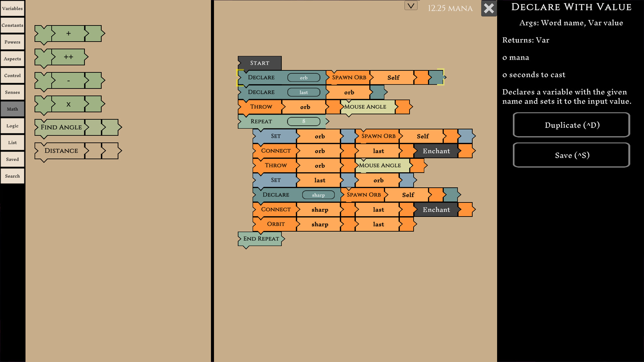Screen dimensions: 644x362
Task: Select the Enchant block on the Connect row
Action: pos(436,151)
